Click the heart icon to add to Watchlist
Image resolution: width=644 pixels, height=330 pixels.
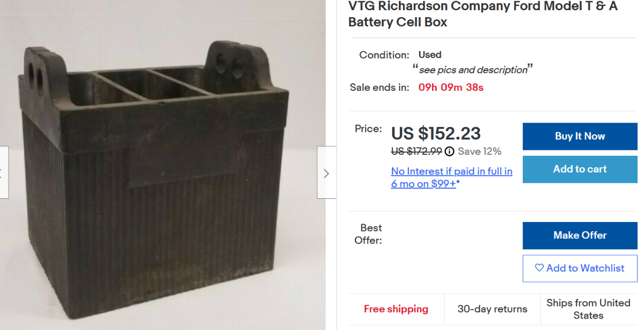click(x=539, y=268)
